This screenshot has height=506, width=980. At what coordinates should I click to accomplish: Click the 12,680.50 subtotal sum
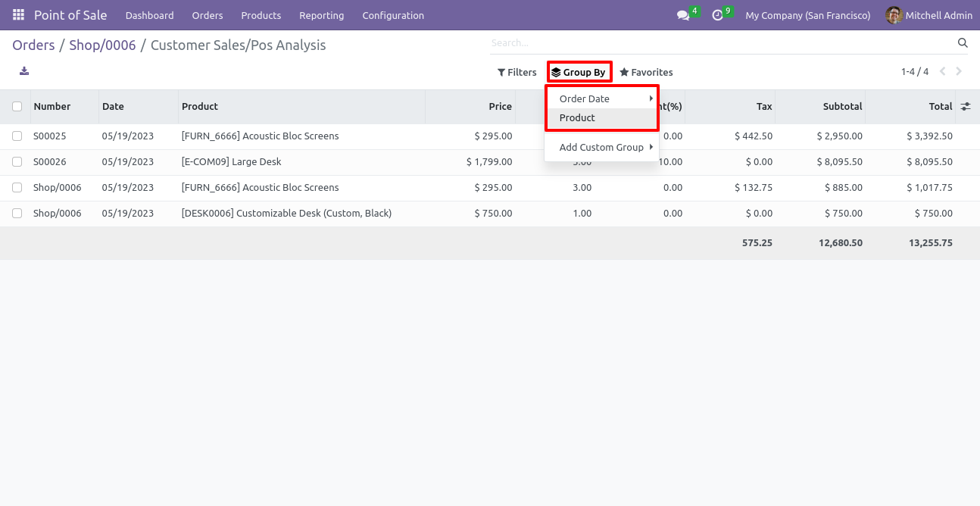841,243
